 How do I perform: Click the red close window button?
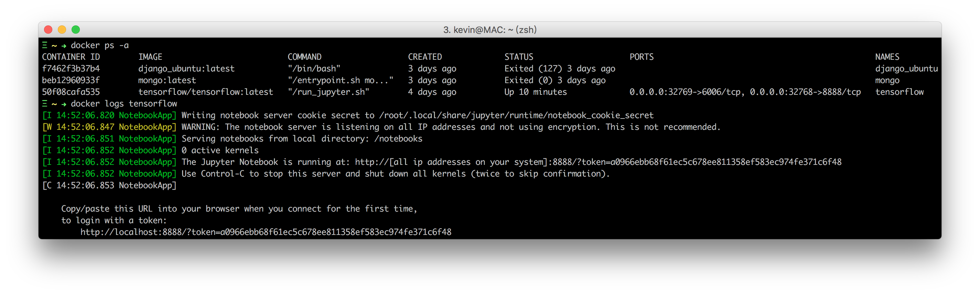(48, 30)
